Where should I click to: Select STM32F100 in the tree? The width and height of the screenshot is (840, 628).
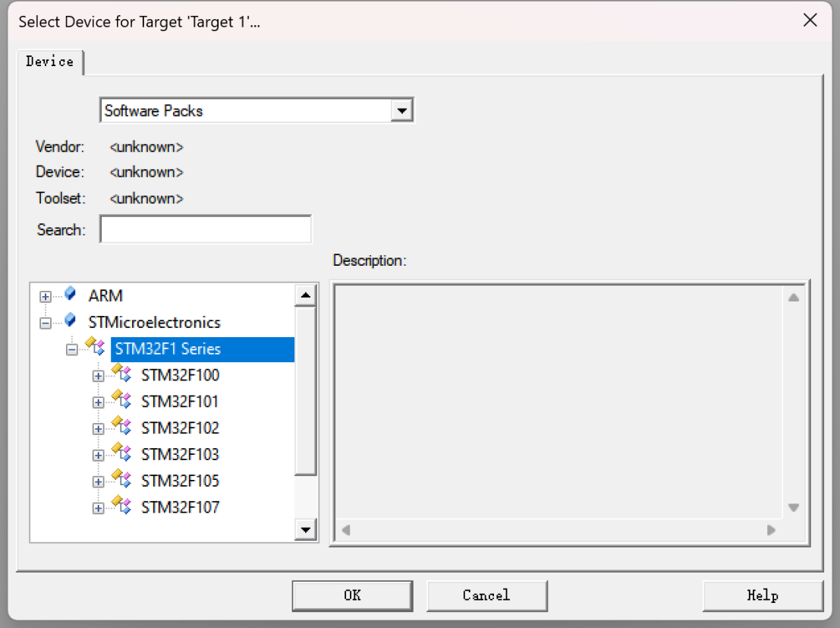click(x=180, y=375)
